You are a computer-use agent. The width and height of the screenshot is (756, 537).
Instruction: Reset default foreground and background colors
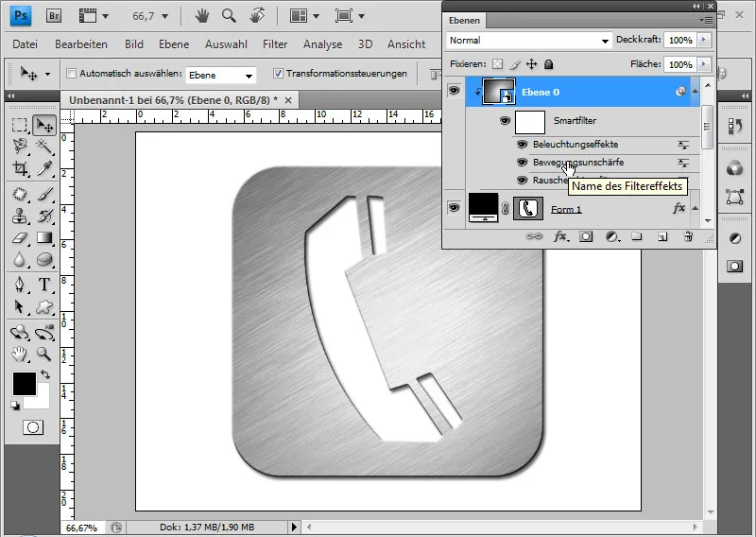pos(15,406)
